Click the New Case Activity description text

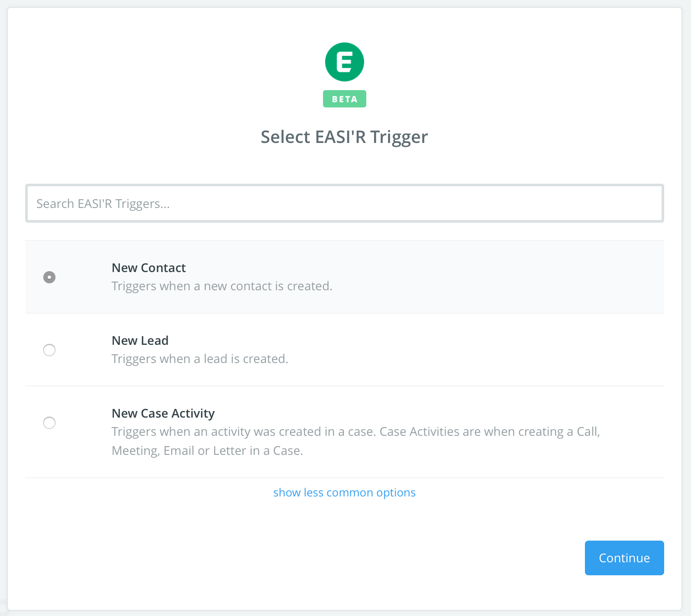(355, 441)
